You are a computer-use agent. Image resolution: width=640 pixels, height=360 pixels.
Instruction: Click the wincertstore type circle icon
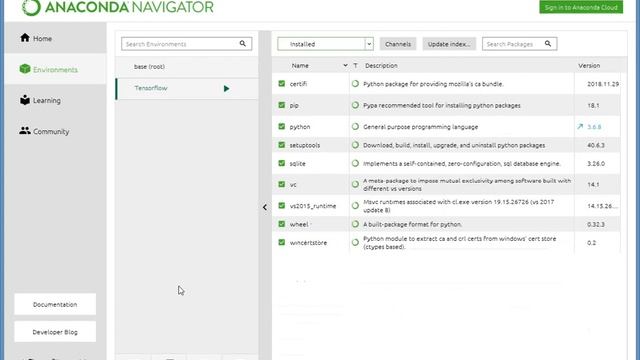355,242
